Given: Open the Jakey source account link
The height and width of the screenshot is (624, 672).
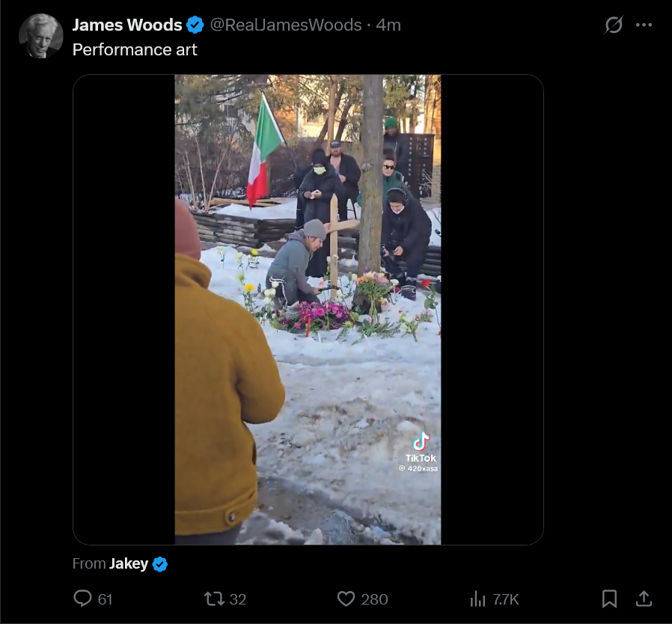Looking at the screenshot, I should click(129, 563).
